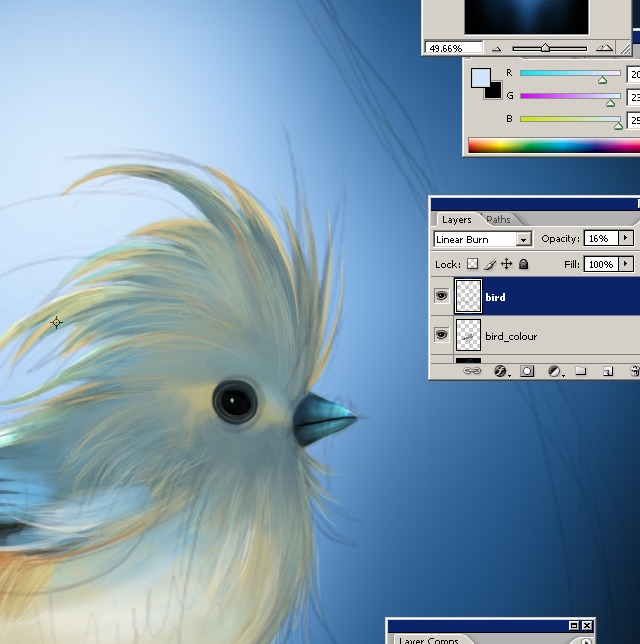The image size is (640, 644).
Task: Click the create new group folder icon
Action: click(x=580, y=371)
